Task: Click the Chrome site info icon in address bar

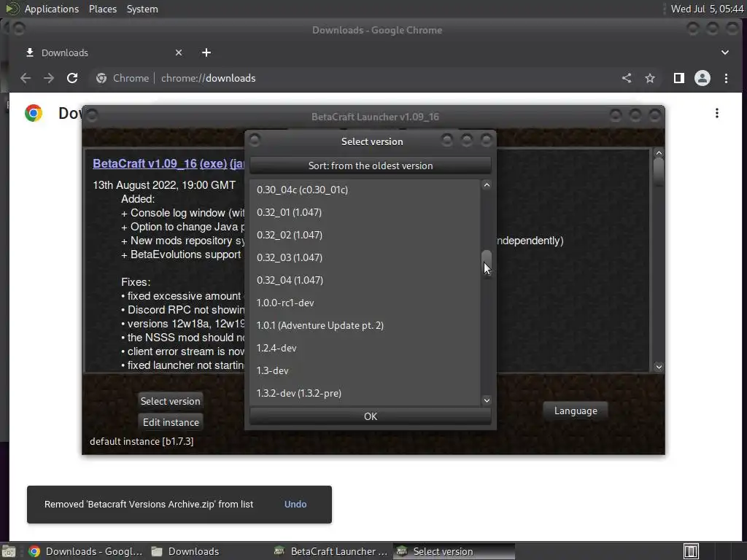Action: pos(101,78)
